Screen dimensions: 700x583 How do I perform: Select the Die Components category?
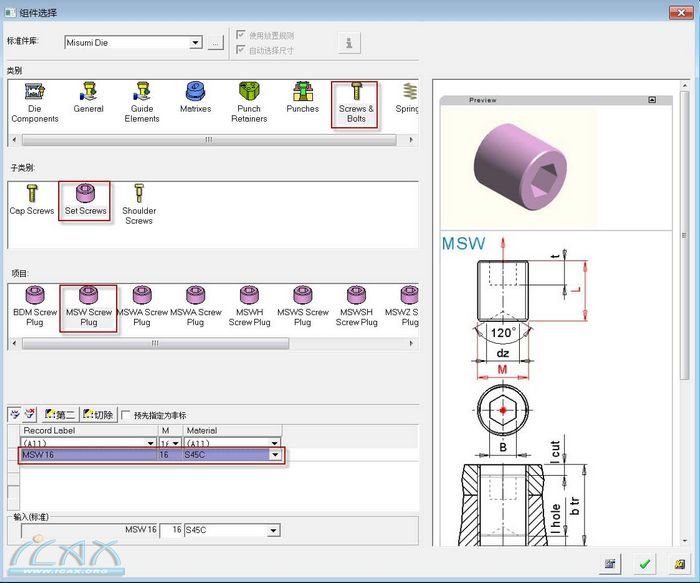coord(35,103)
